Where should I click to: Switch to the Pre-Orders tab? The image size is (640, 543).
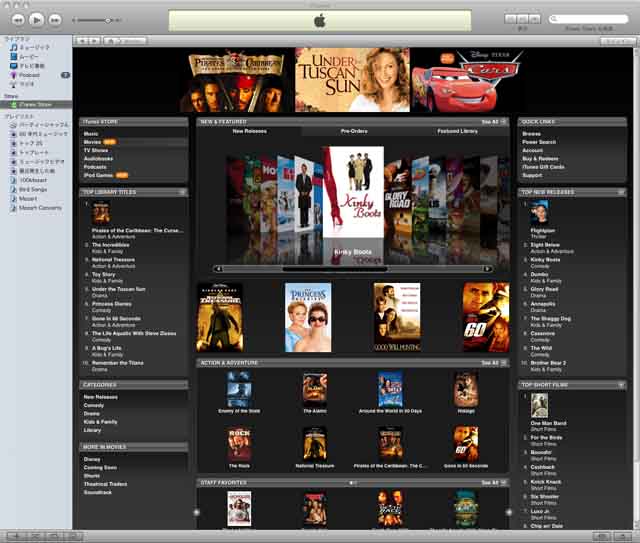(x=354, y=131)
